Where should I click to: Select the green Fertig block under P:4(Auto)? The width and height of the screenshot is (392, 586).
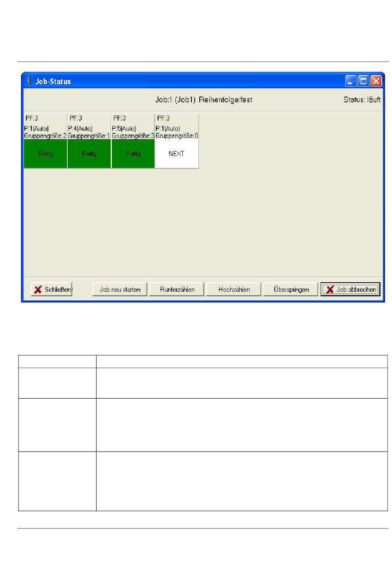click(89, 154)
